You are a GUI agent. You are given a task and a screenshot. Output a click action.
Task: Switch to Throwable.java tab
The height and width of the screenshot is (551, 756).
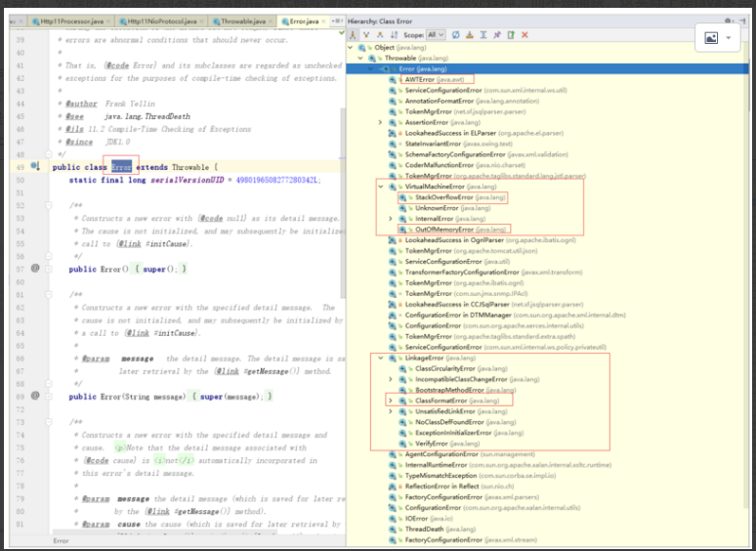click(242, 21)
